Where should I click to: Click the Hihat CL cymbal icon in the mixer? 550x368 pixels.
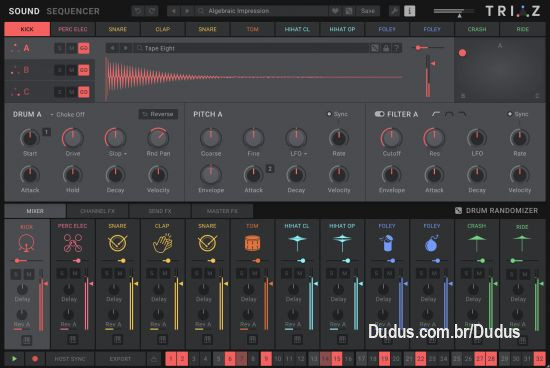(x=297, y=243)
